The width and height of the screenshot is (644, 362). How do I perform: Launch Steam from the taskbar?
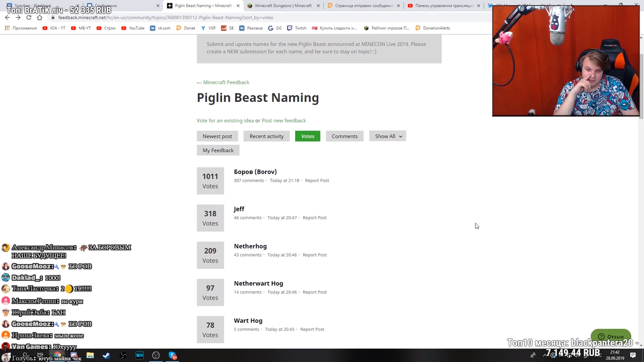point(106,356)
